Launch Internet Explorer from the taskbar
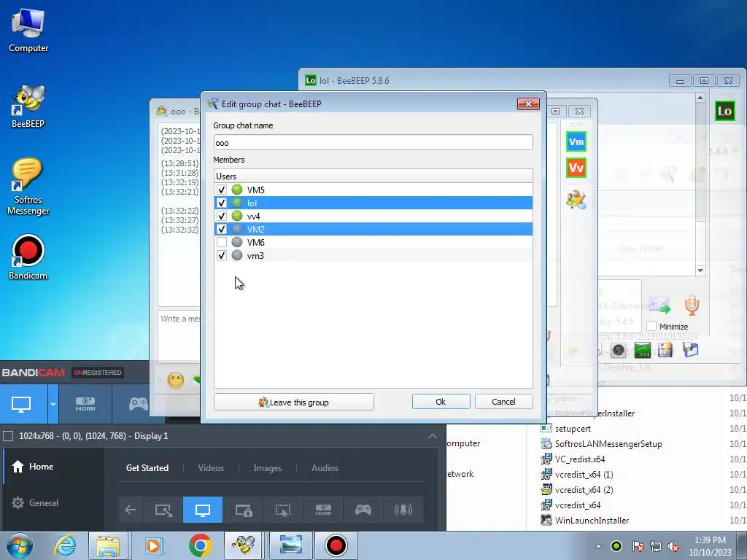The width and height of the screenshot is (747, 560). point(65,545)
